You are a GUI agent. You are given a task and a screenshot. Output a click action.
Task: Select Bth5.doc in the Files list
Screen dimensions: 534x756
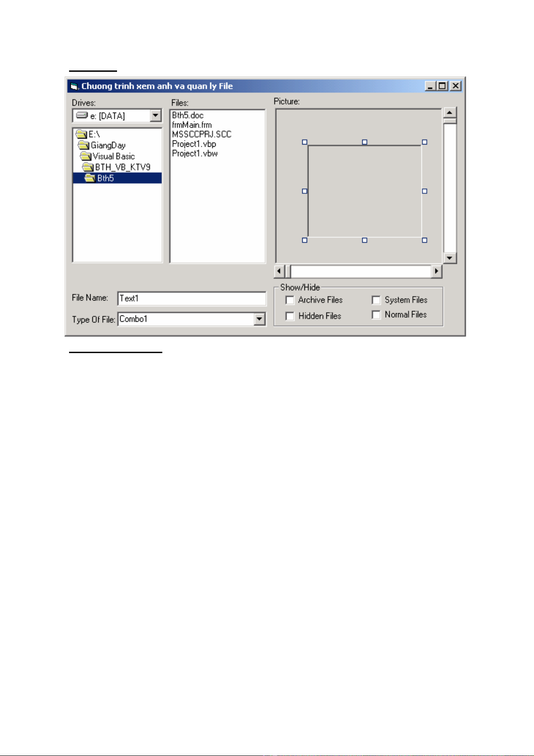[x=188, y=115]
